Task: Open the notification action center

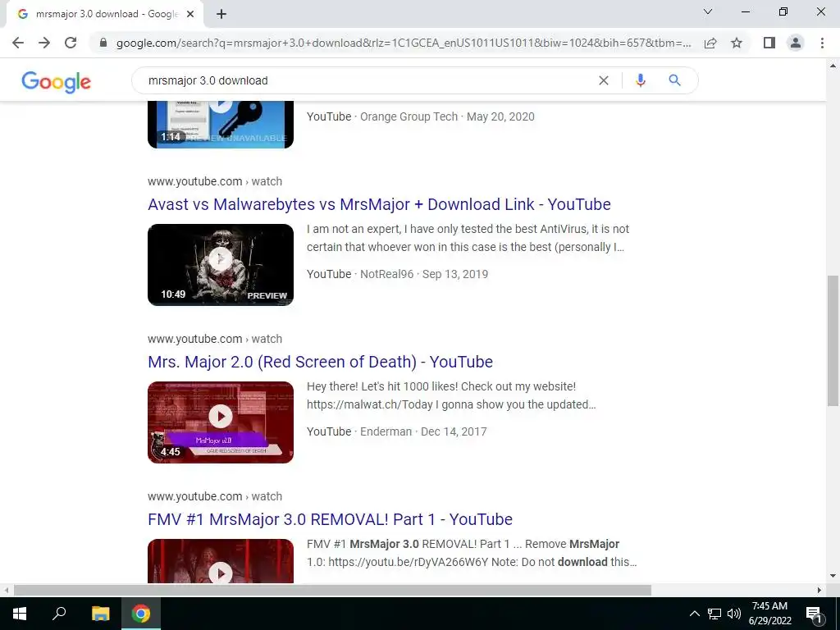Action: [814, 614]
